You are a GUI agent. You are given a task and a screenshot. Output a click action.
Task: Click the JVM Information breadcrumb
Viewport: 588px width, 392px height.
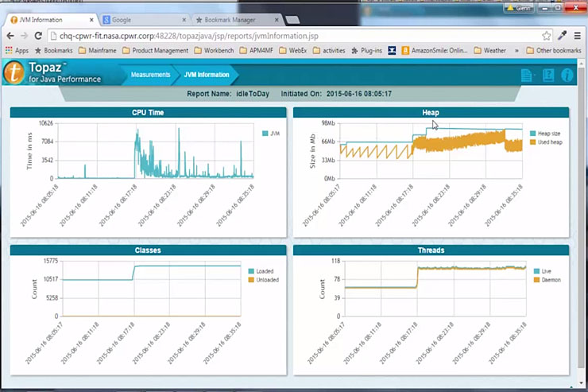[206, 75]
